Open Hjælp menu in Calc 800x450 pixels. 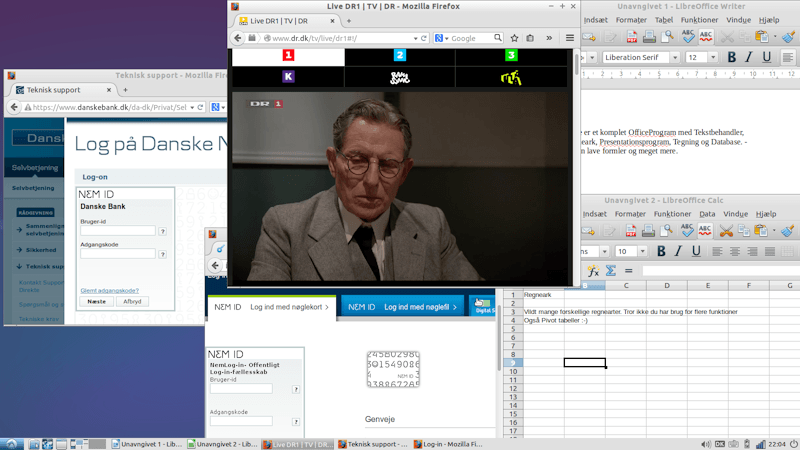tap(766, 214)
